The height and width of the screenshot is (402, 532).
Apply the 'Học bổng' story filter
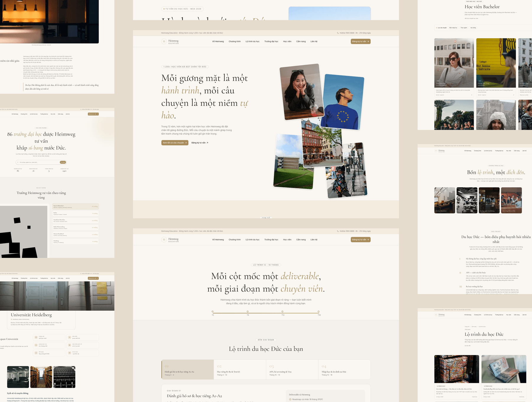473,28
